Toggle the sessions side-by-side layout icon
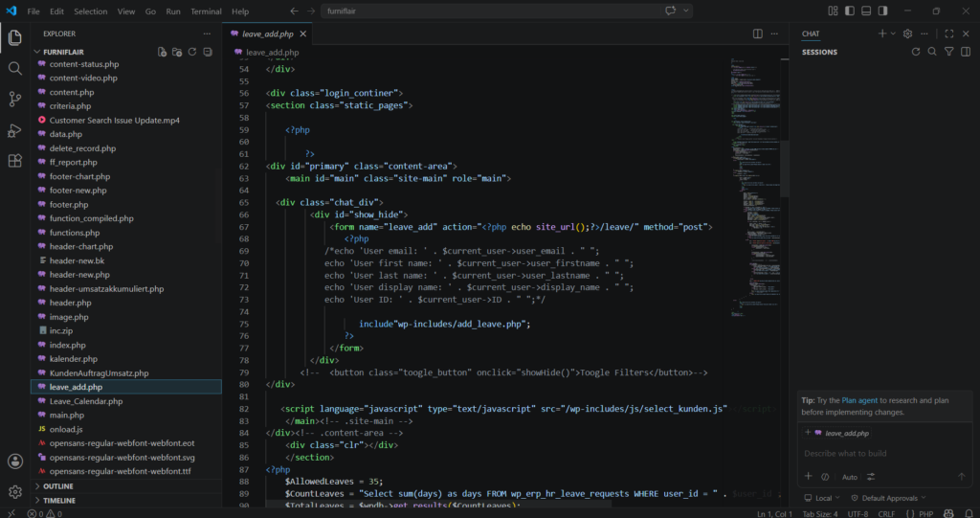This screenshot has width=980, height=518. [966, 52]
